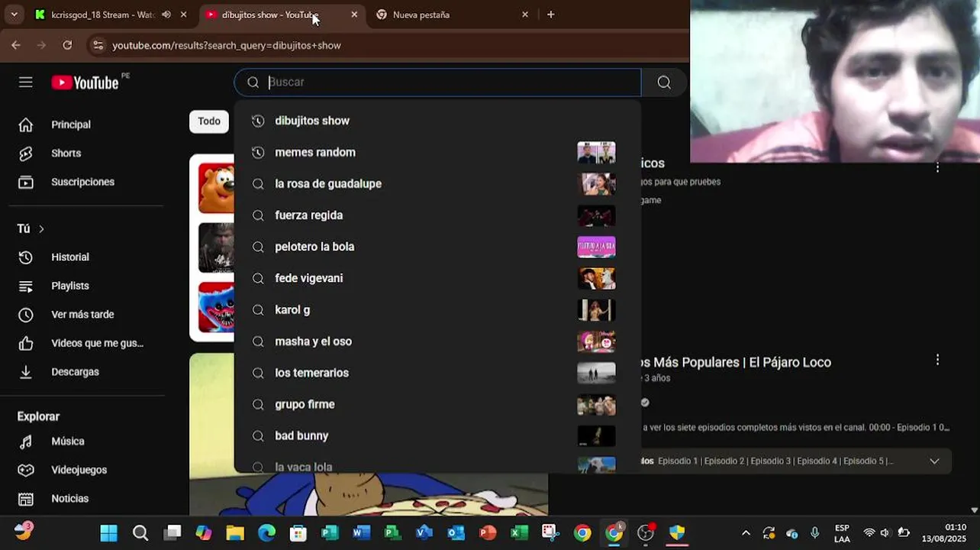
Task: Open a new browser tab
Action: [x=551, y=15]
